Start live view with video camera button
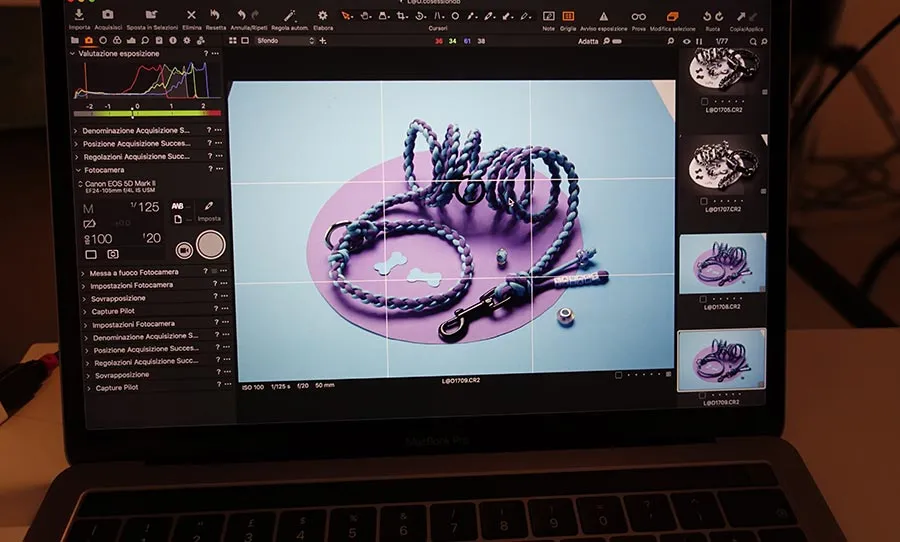Screen dimensions: 900x542 coord(184,250)
